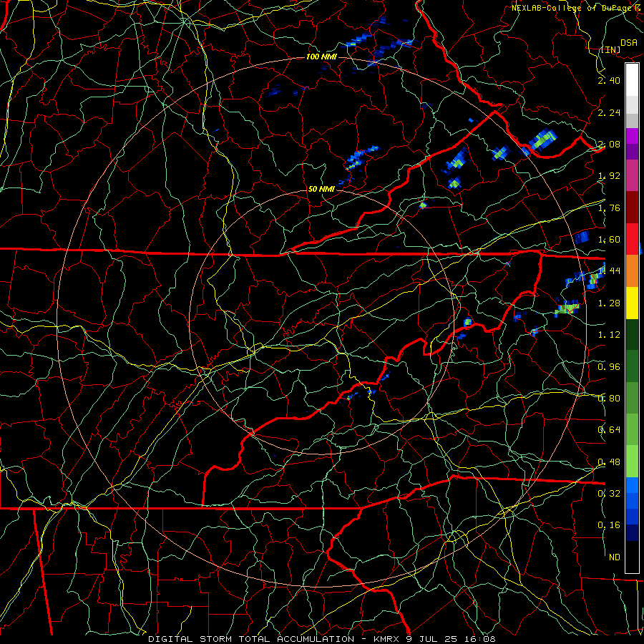
Task: Click the 0.48 legend value
Action: [x=609, y=462]
